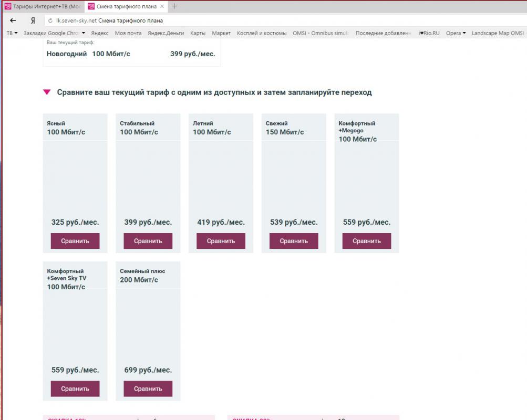Viewport: 527px width, 420px height.
Task: Collapse the tariff comparison section triangle
Action: click(47, 92)
